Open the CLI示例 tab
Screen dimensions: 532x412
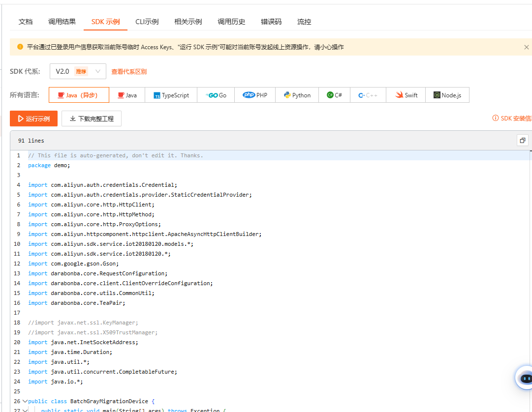147,22
